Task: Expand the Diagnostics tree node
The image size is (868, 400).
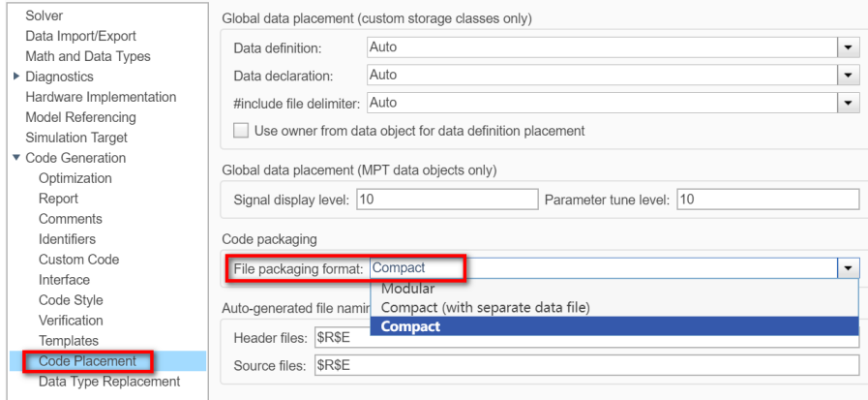Action: tap(16, 77)
